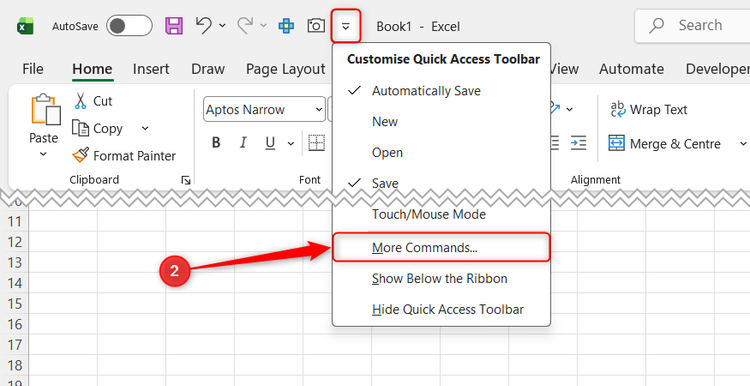Viewport: 750px width, 386px height.
Task: Click the Wrap Text button
Action: click(649, 110)
